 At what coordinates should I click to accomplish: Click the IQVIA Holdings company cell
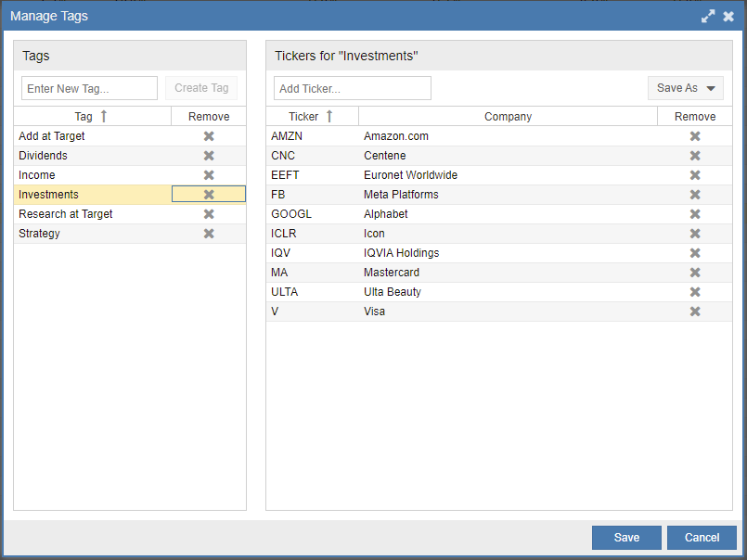click(508, 253)
